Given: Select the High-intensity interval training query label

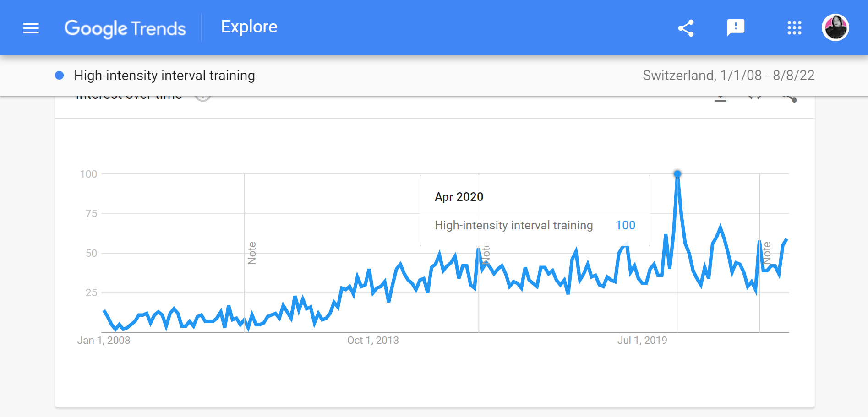Looking at the screenshot, I should coord(164,75).
